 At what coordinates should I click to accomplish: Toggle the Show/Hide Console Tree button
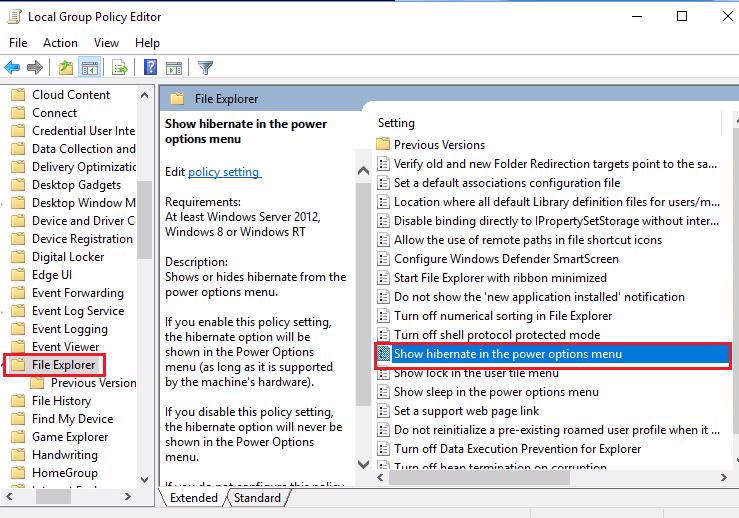(x=89, y=68)
